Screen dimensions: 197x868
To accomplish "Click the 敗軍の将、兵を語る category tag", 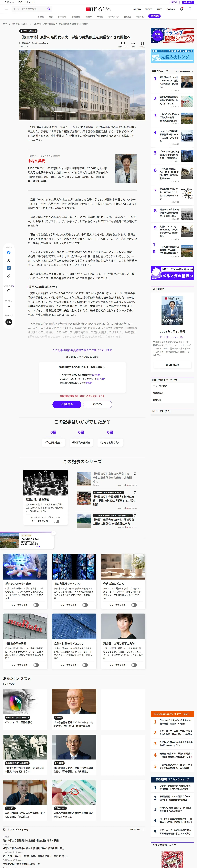I will tap(28, 31).
